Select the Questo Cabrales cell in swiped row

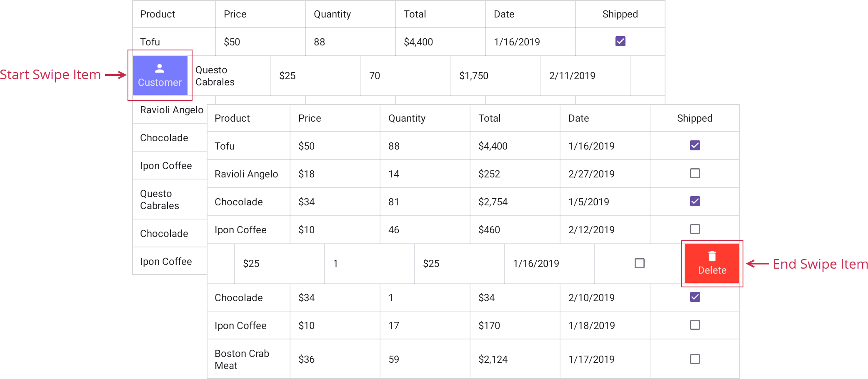215,76
